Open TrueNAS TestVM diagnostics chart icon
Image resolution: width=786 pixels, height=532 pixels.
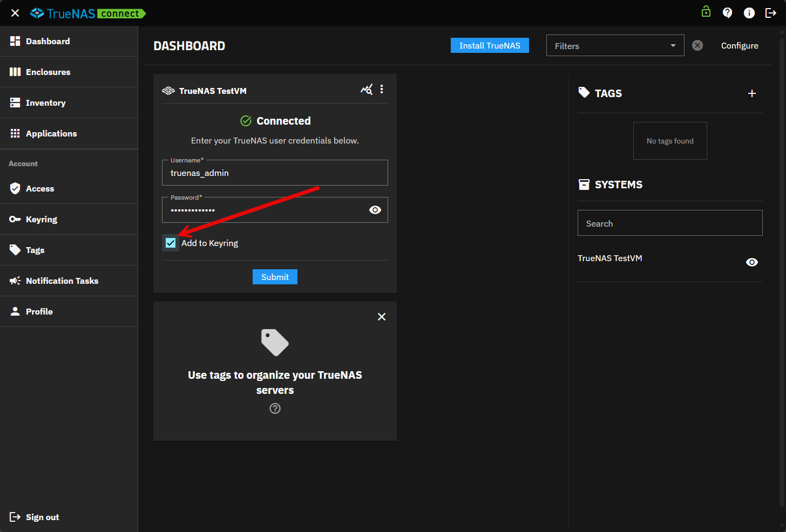click(x=367, y=90)
